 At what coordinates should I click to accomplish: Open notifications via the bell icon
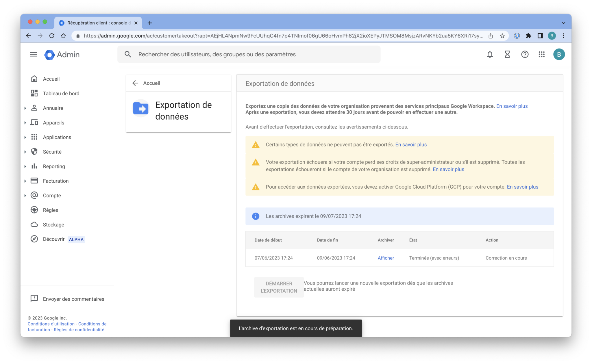point(490,54)
